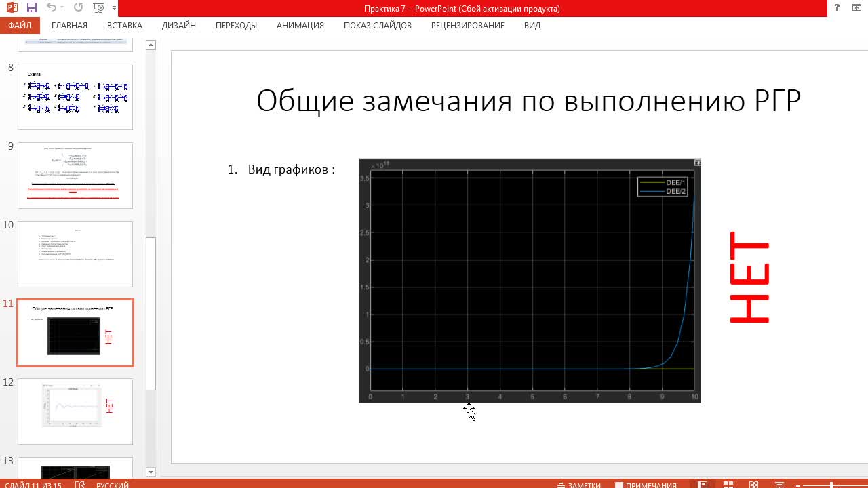
Task: Select slide 9 thumbnail
Action: coord(75,176)
